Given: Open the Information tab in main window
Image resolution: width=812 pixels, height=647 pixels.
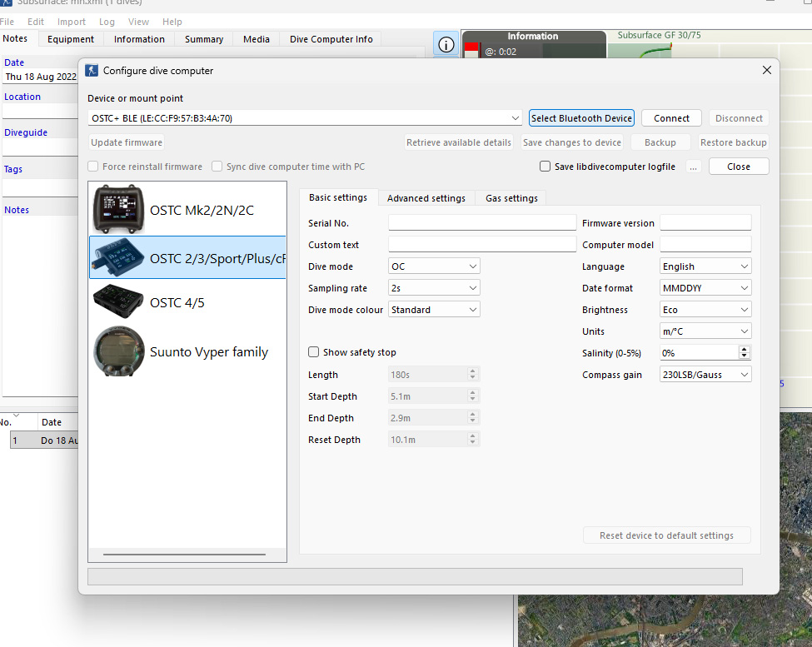Looking at the screenshot, I should (139, 39).
